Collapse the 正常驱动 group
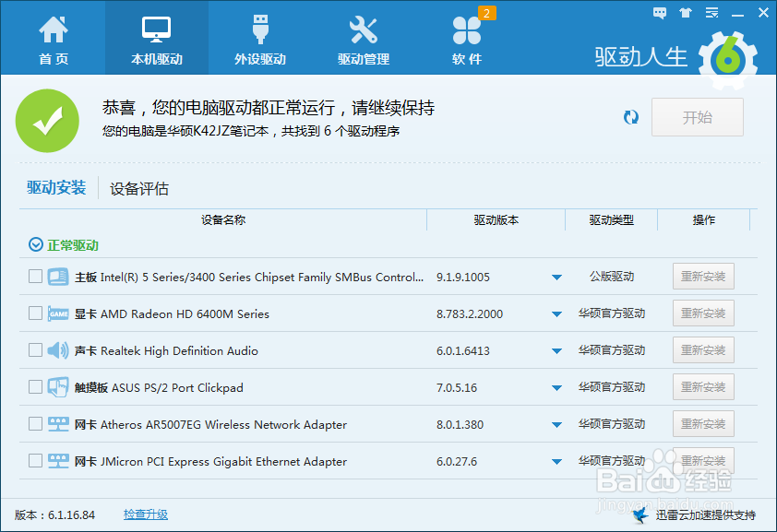This screenshot has width=777, height=532. tap(36, 244)
